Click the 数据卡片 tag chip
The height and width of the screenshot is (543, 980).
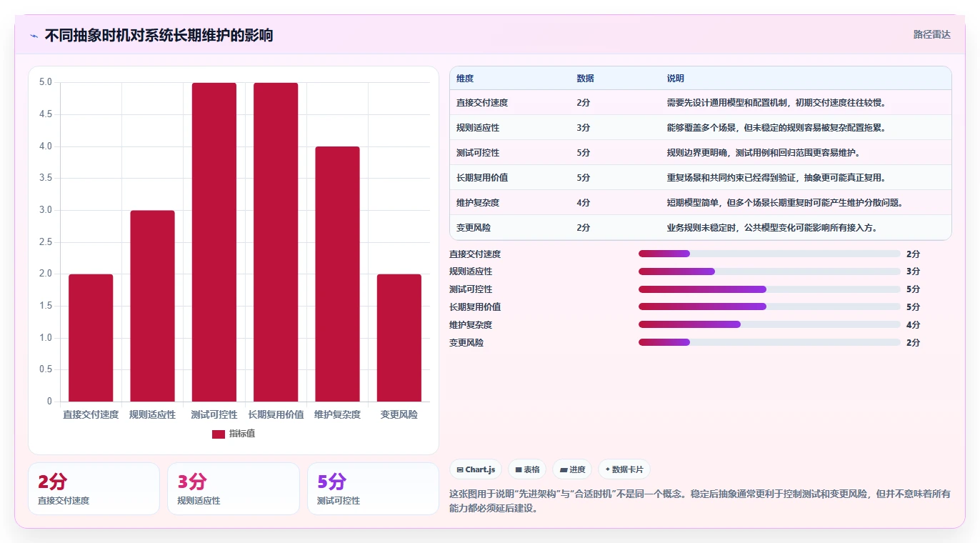click(x=624, y=469)
